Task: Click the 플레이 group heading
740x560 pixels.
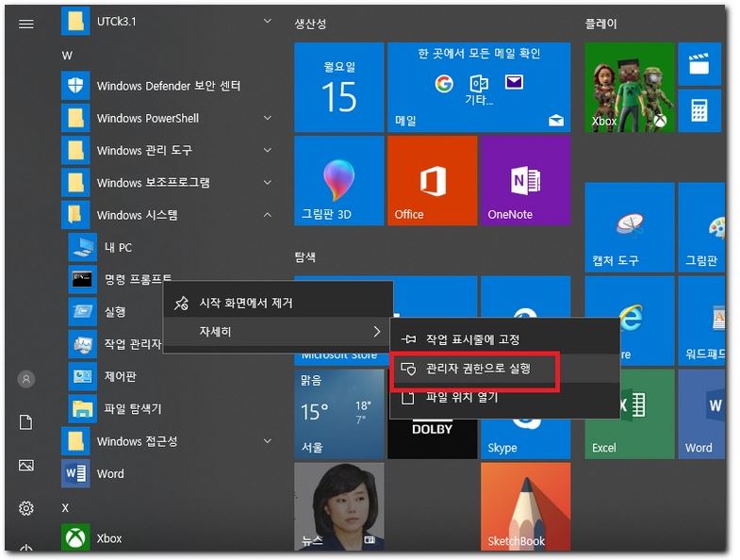Action: coord(600,24)
